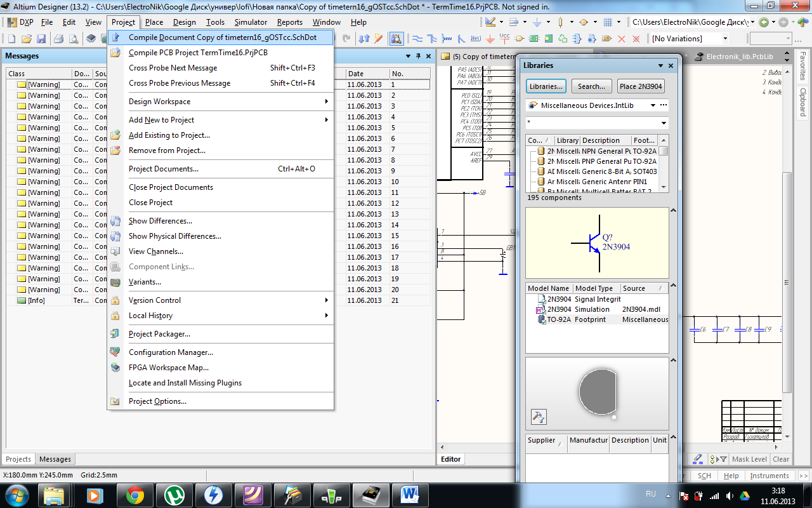
Task: Click the Cross Probe wand icon
Action: [379, 39]
